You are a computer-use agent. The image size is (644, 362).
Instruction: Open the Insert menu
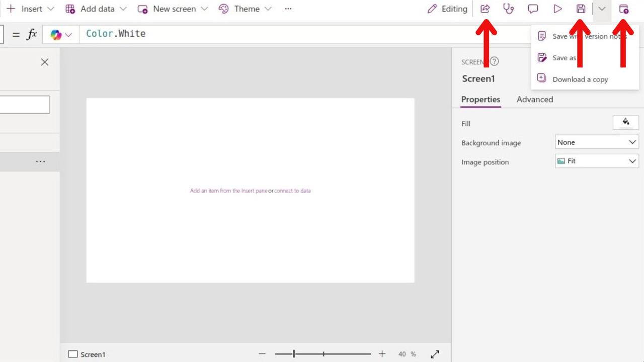(x=30, y=9)
